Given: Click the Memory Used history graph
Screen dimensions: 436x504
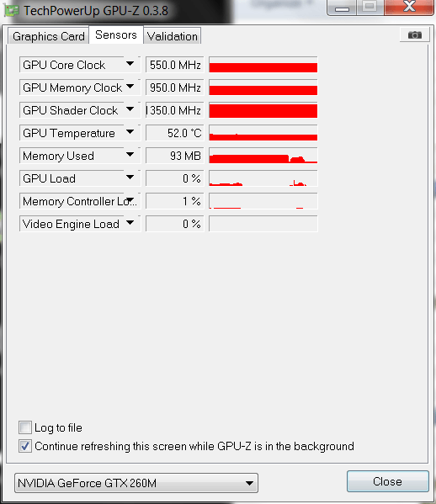Looking at the screenshot, I should pyautogui.click(x=263, y=156).
